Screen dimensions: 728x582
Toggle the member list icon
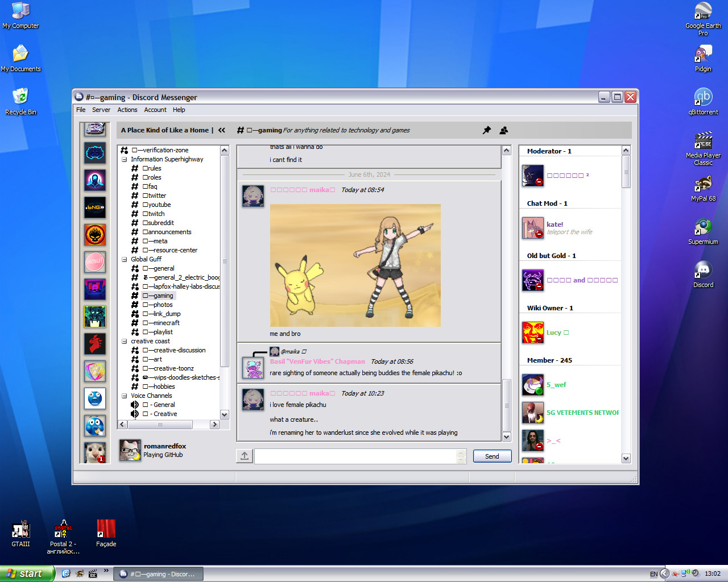503,130
